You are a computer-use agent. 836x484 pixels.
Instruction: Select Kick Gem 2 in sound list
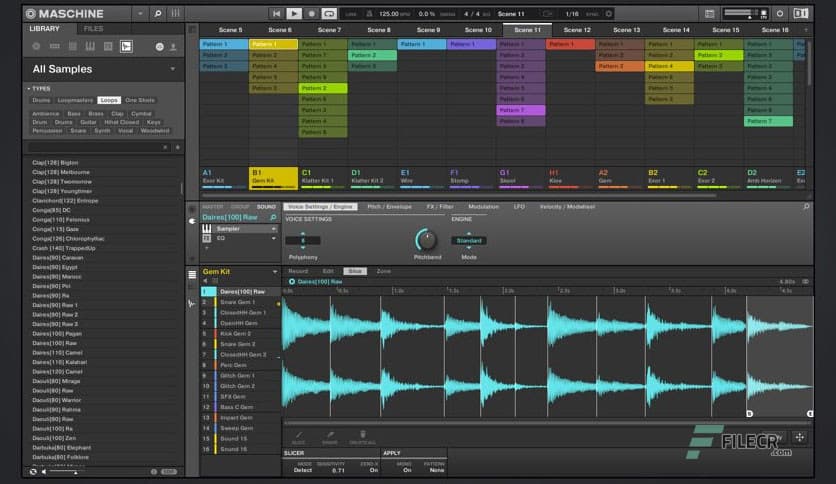(237, 333)
